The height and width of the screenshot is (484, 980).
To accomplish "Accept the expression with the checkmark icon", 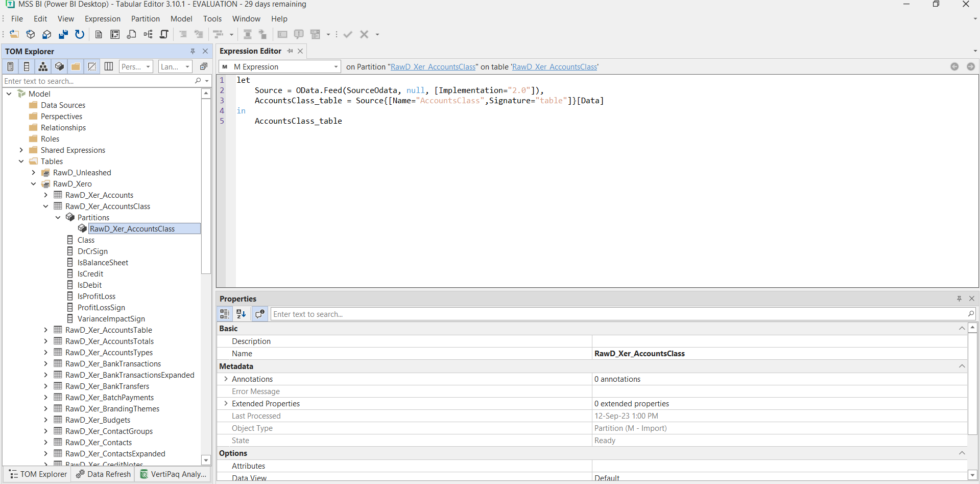I will [x=348, y=34].
